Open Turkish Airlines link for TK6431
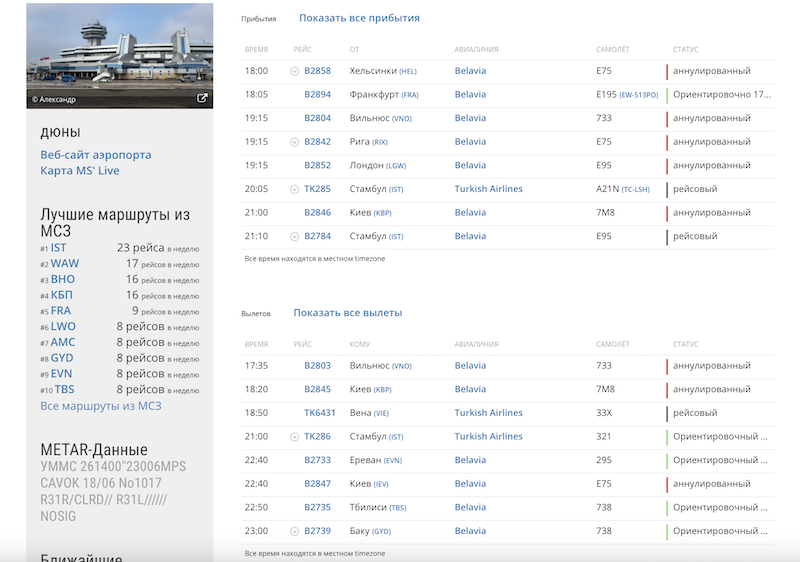 click(x=488, y=413)
